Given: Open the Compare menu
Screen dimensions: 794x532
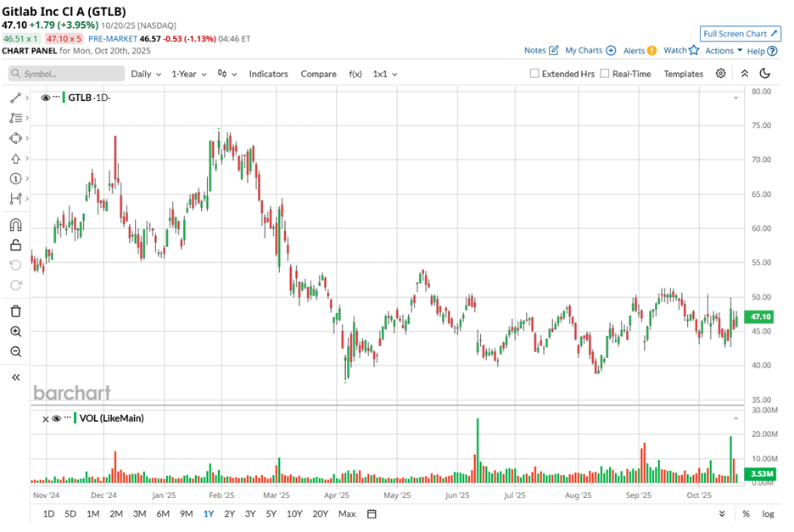Looking at the screenshot, I should point(318,74).
